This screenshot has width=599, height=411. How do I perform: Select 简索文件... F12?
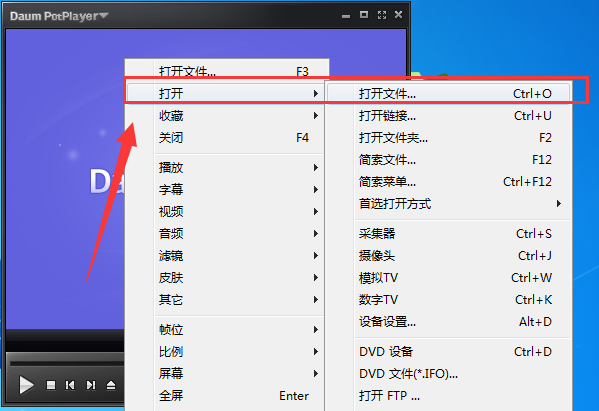[449, 160]
